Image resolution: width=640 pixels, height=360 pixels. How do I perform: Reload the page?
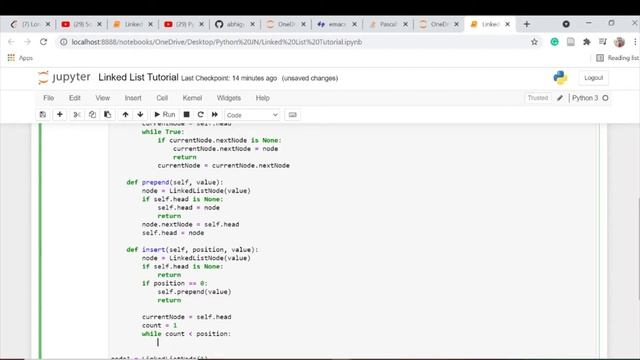tap(43, 42)
